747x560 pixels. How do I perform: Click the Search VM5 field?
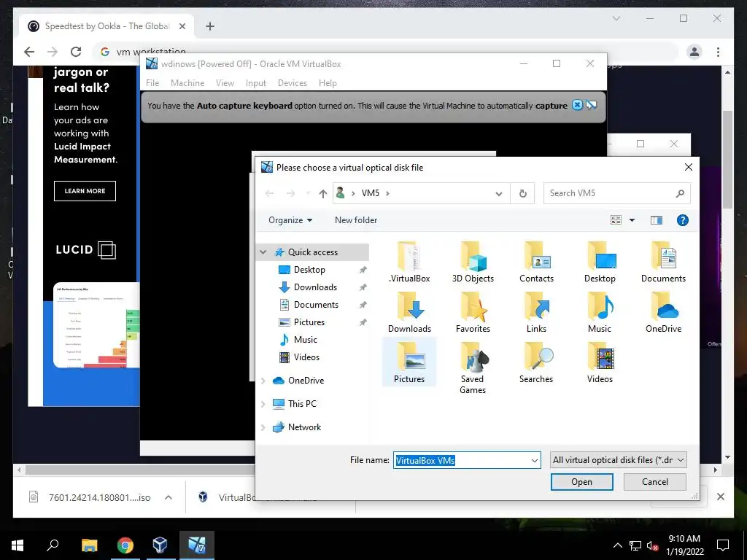[616, 193]
